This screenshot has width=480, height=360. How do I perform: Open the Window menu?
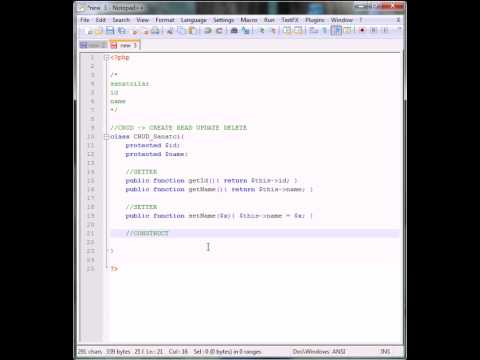click(x=342, y=20)
